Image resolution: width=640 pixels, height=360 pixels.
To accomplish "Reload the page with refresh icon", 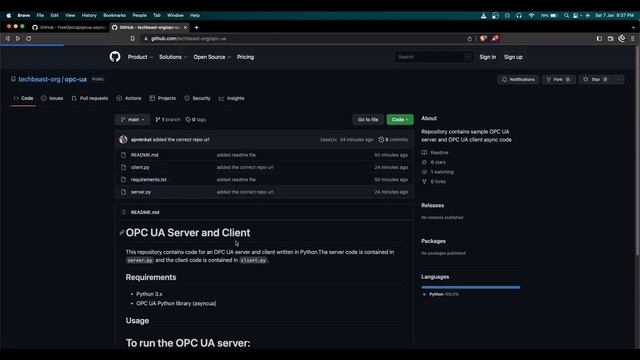I will click(29, 38).
